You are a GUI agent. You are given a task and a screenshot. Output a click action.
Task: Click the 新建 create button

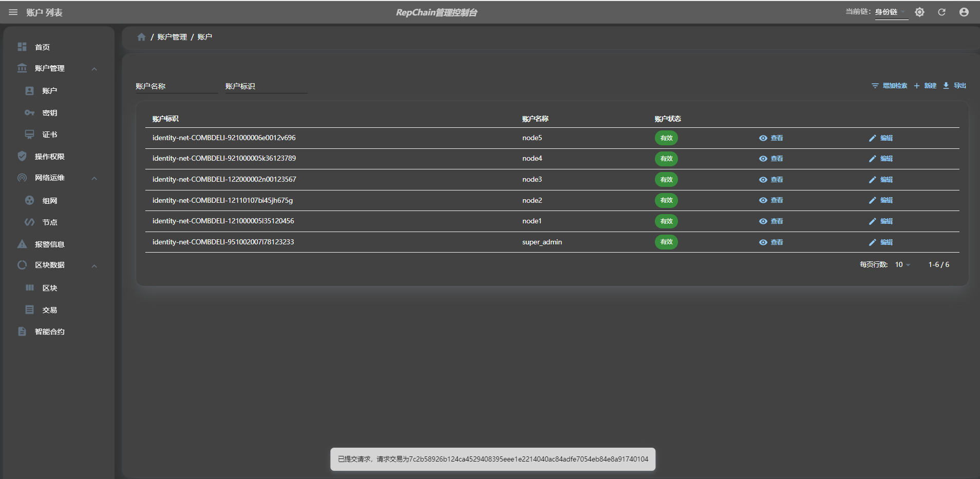(x=925, y=86)
